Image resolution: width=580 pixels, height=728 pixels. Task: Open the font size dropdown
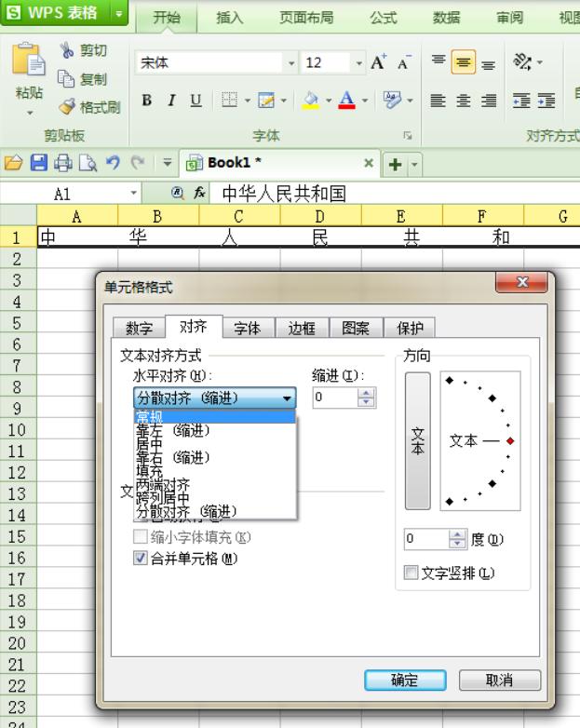[359, 62]
